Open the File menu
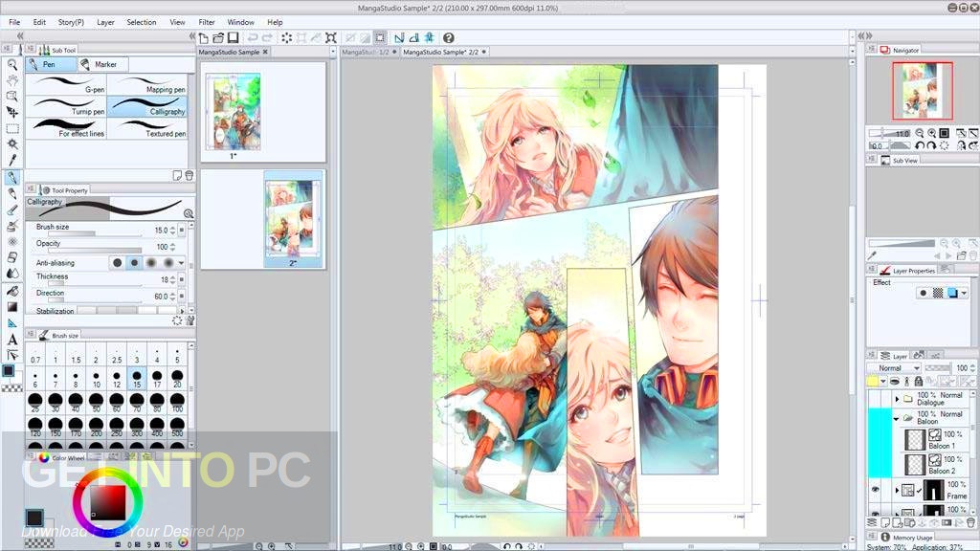980x551 pixels. click(x=14, y=22)
